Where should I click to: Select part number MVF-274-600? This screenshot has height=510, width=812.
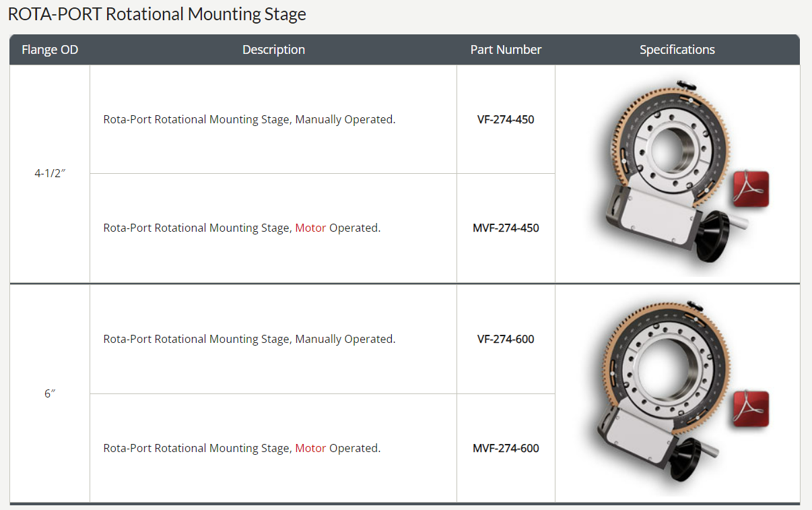506,448
